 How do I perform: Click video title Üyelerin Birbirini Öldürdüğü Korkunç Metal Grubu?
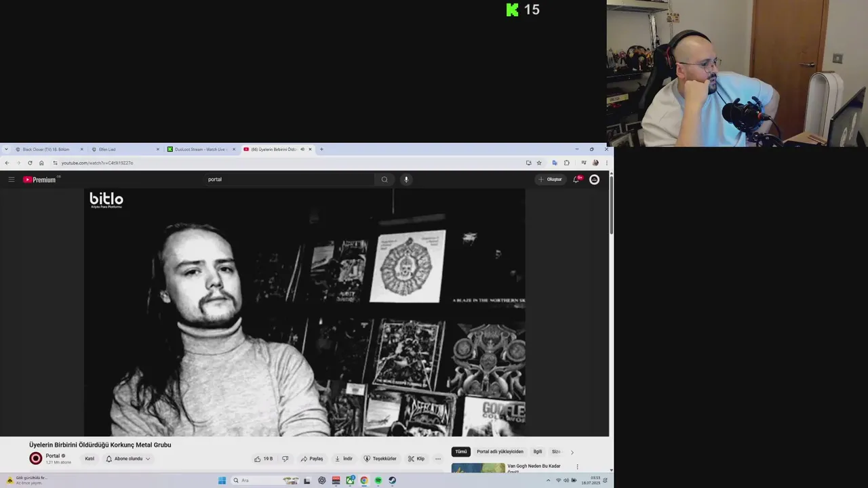pyautogui.click(x=100, y=445)
